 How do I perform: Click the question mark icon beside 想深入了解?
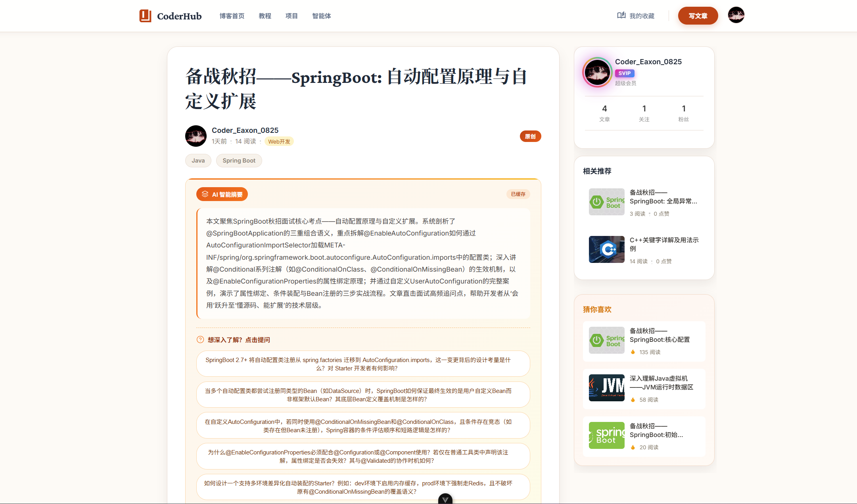(x=200, y=339)
